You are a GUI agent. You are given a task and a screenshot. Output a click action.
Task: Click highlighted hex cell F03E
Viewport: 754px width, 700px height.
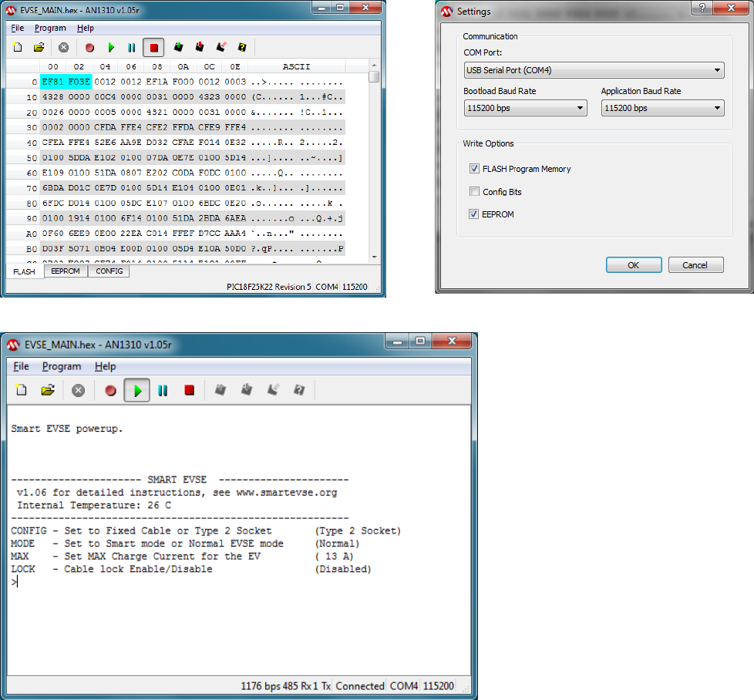click(79, 82)
